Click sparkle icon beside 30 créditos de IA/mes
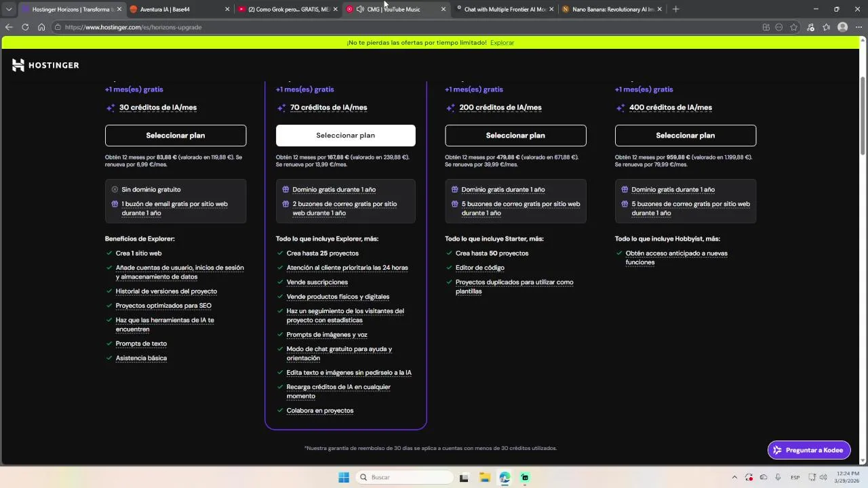868x488 pixels. coord(111,108)
